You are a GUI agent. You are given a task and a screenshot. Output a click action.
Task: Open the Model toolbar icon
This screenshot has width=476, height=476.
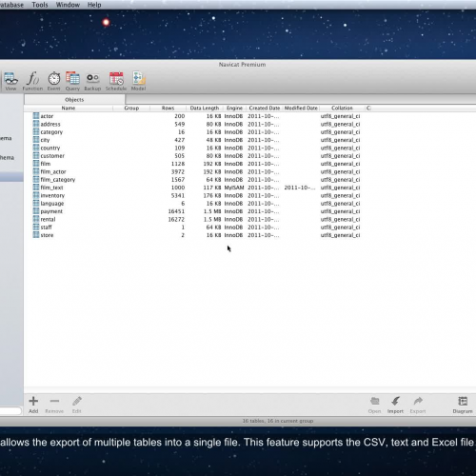139,81
